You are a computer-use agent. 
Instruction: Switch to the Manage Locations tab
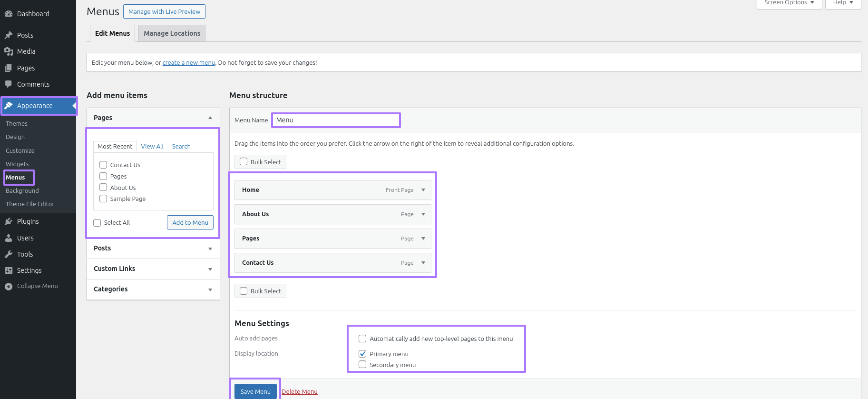[x=172, y=33]
